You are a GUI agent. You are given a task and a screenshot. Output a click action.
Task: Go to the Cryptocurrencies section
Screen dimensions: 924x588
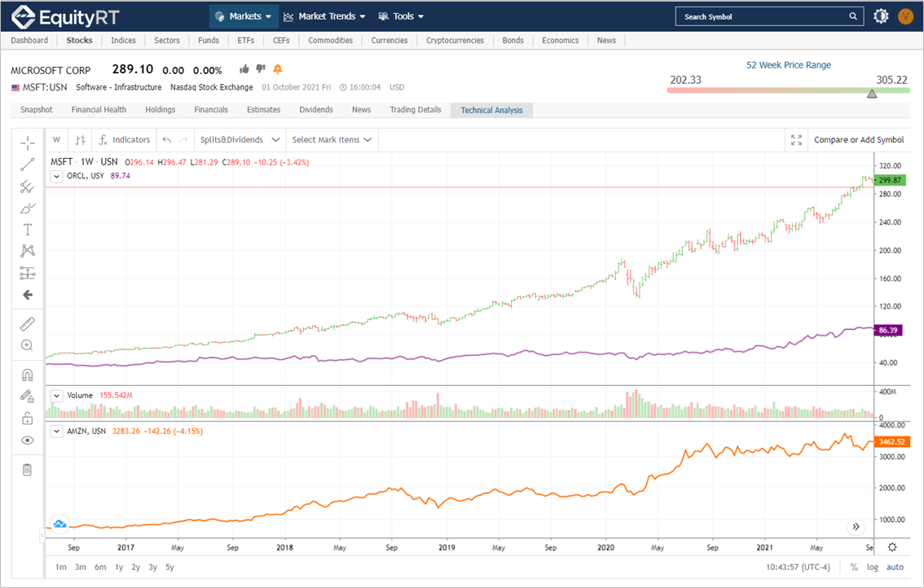pyautogui.click(x=455, y=40)
